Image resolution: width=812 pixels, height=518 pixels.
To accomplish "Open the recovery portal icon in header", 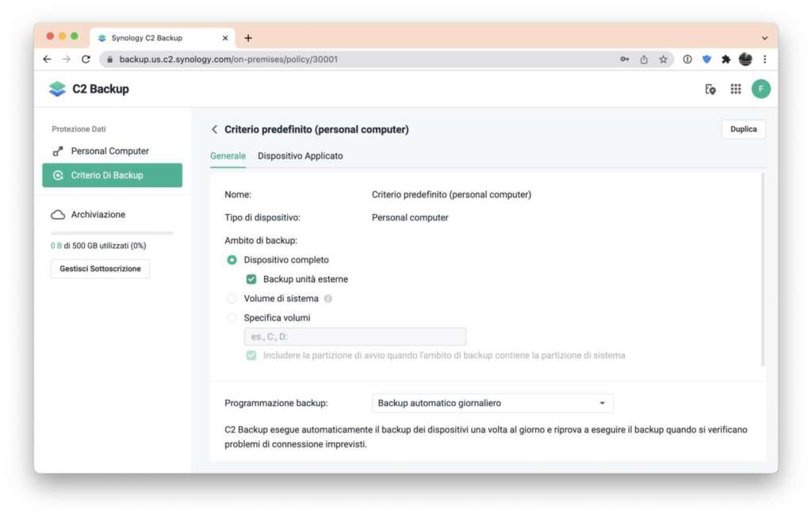I will [x=710, y=89].
